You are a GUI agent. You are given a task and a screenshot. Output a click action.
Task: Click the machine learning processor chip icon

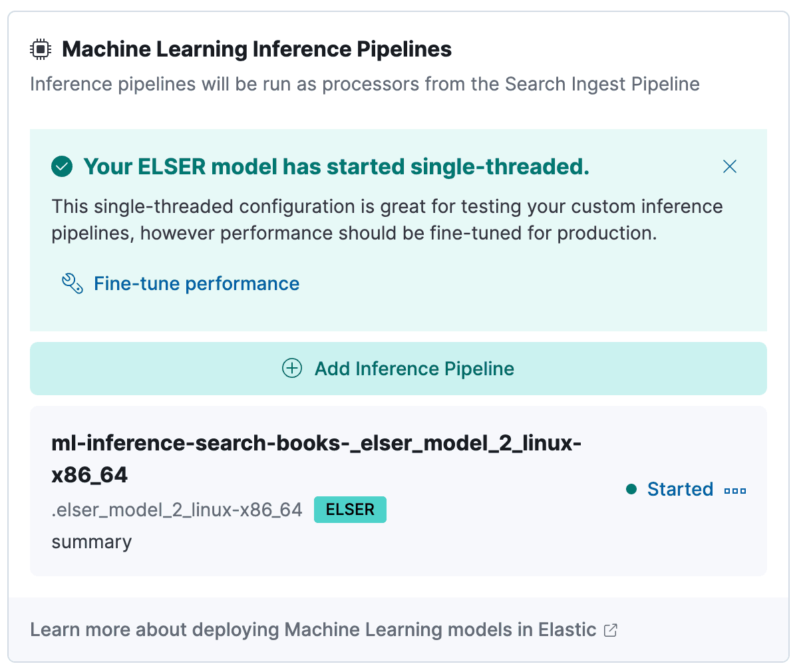40,47
